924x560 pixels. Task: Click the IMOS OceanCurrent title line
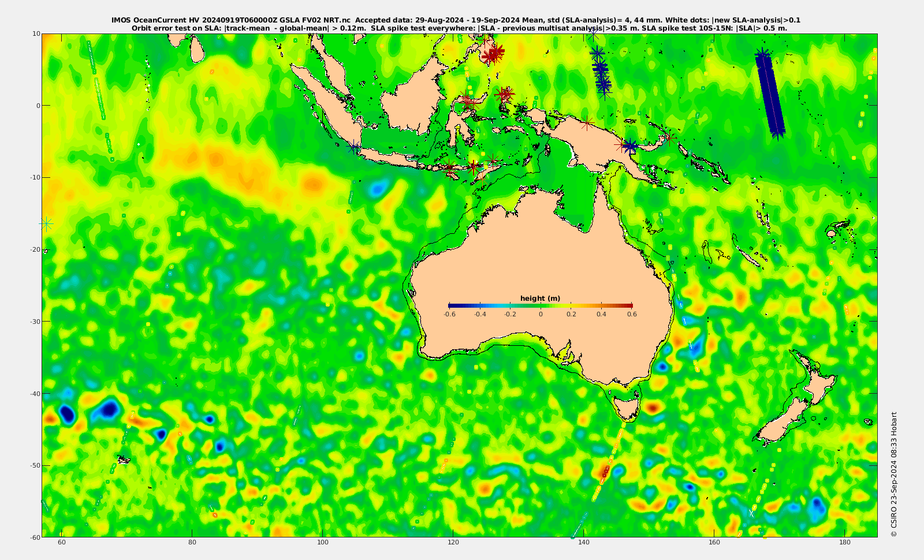(456, 20)
